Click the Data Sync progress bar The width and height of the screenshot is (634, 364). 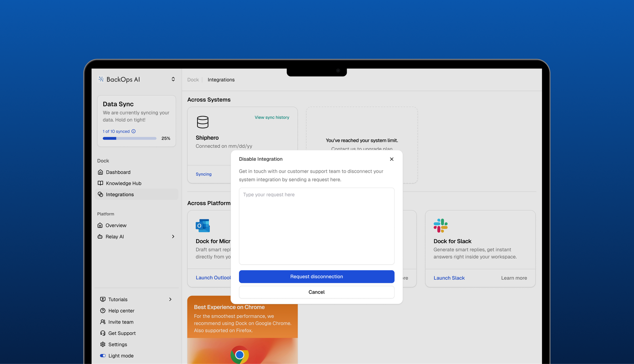pos(130,139)
